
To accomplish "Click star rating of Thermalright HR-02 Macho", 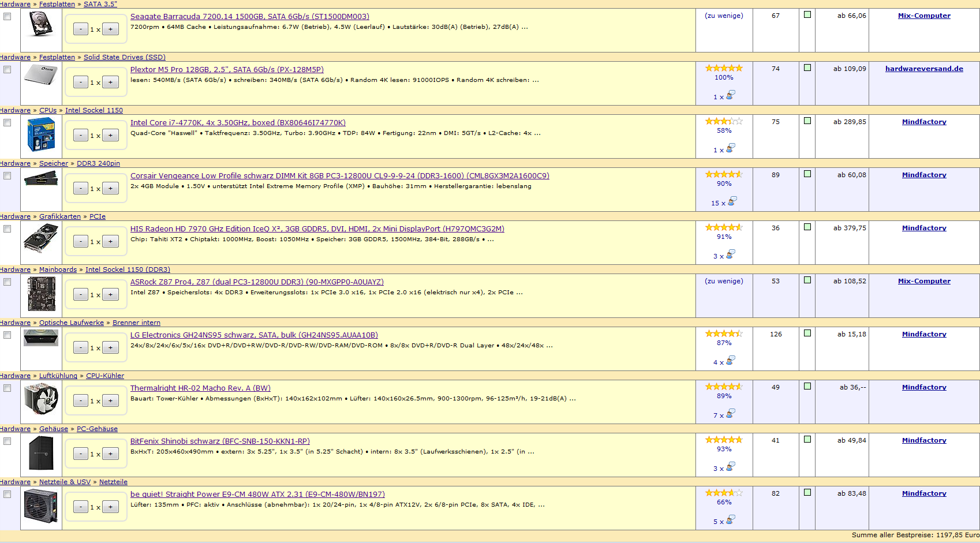I will (724, 387).
